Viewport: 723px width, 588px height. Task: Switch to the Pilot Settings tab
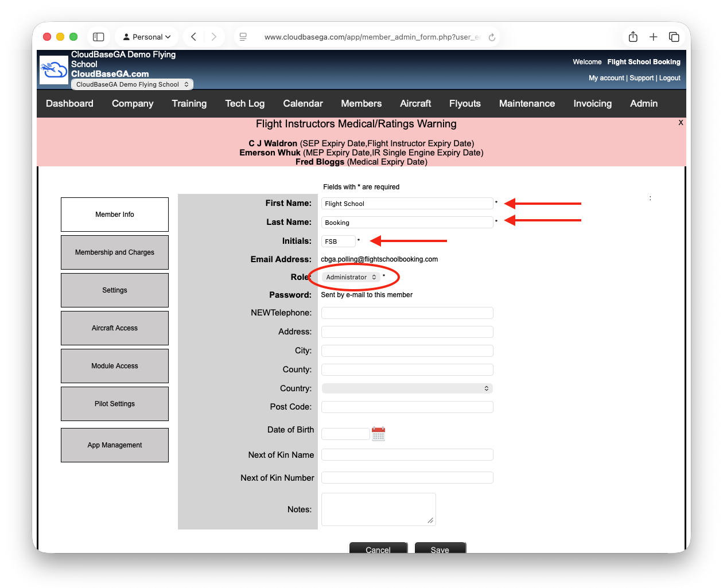point(115,404)
